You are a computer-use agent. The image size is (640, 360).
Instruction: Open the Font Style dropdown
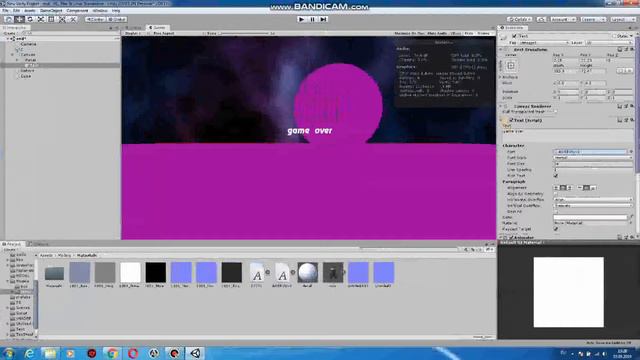[593, 158]
